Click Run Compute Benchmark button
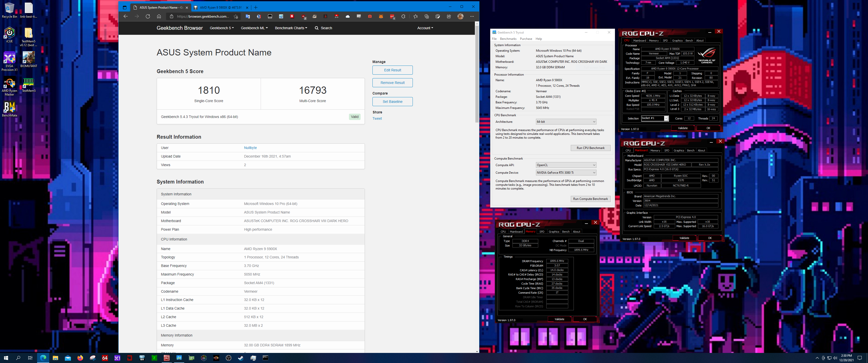Viewport: 868px width, 363px height. pos(590,199)
